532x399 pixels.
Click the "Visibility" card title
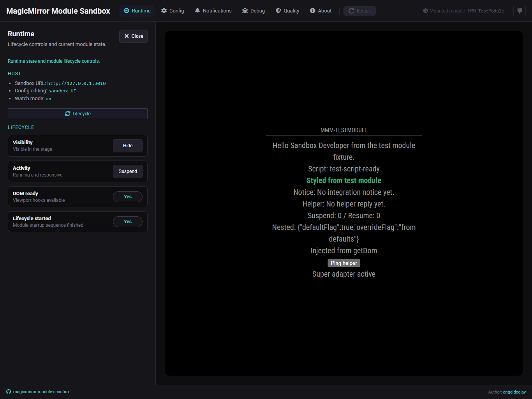coord(23,143)
